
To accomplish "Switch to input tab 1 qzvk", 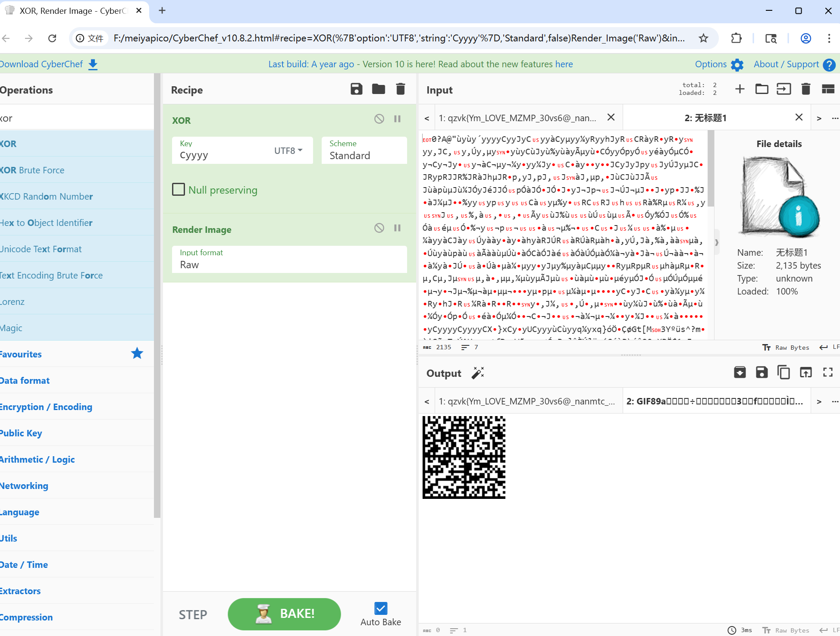I will point(517,118).
